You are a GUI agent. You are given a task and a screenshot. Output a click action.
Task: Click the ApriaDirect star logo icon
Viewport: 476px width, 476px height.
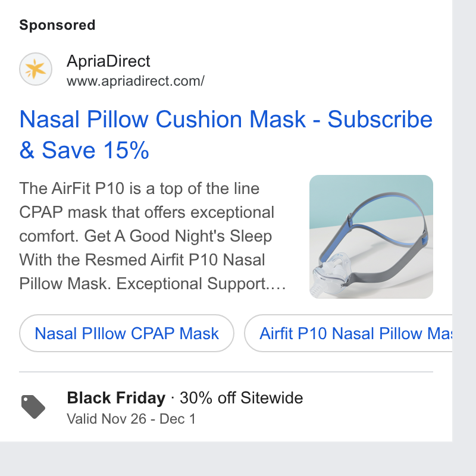[36, 69]
